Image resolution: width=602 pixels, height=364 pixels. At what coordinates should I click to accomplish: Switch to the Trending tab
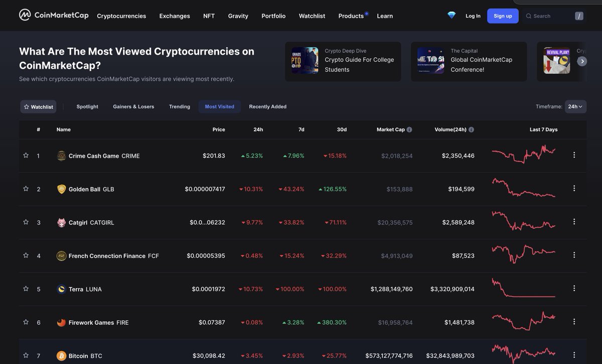(180, 106)
